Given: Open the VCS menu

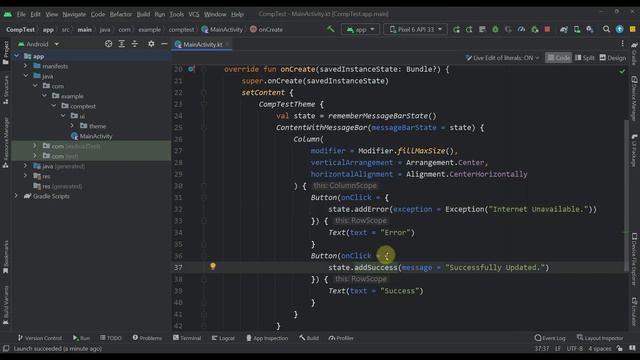Looking at the screenshot, I should [x=193, y=14].
